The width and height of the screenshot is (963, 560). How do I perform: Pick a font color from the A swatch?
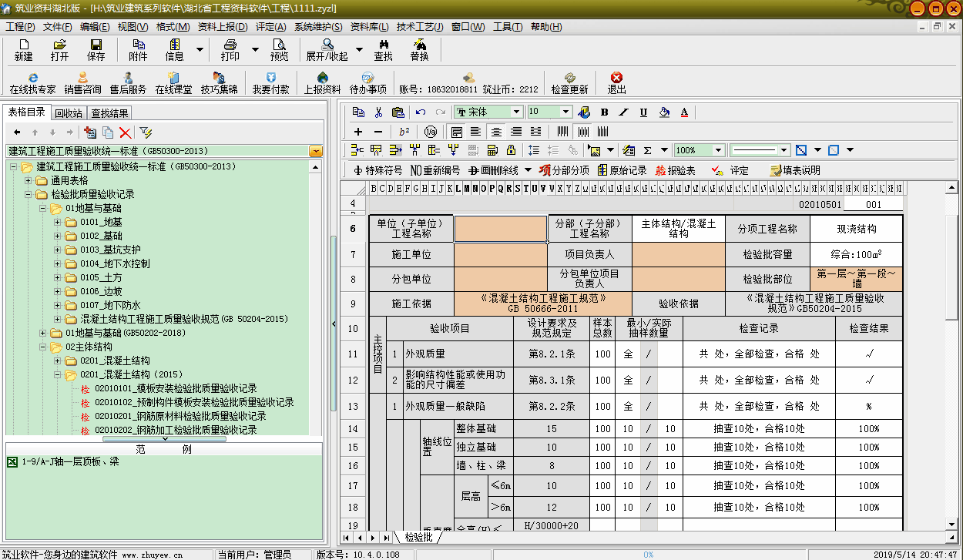683,113
